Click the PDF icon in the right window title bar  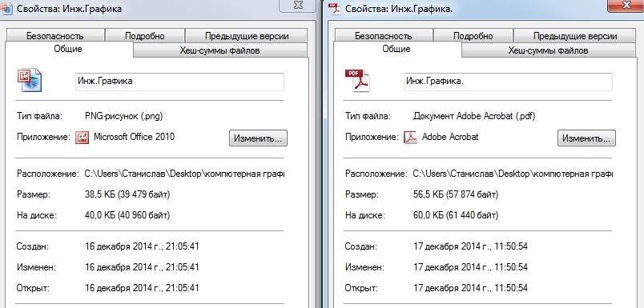(336, 8)
